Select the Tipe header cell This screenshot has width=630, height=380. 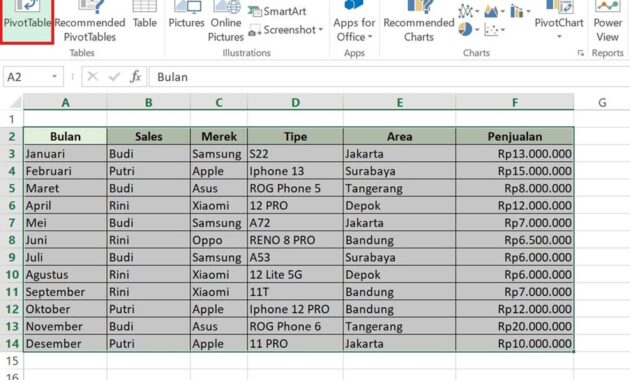click(x=295, y=137)
